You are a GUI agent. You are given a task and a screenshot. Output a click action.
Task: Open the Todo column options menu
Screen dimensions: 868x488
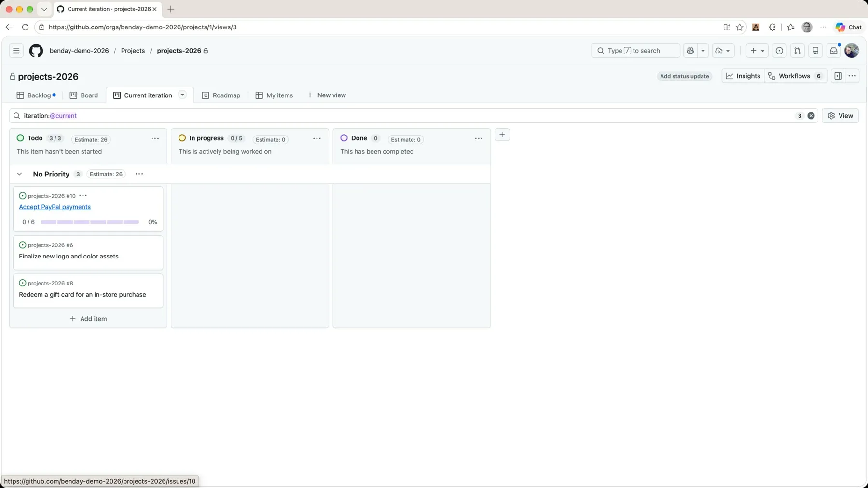155,139
